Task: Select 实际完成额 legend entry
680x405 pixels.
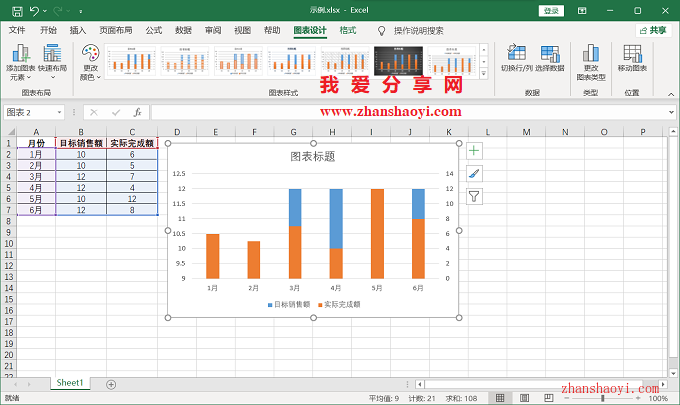Action: [339, 304]
